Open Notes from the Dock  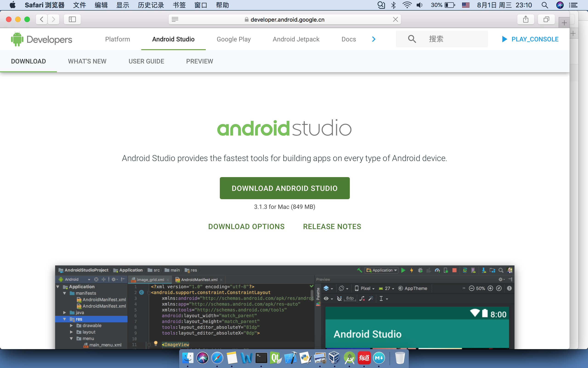point(232,358)
